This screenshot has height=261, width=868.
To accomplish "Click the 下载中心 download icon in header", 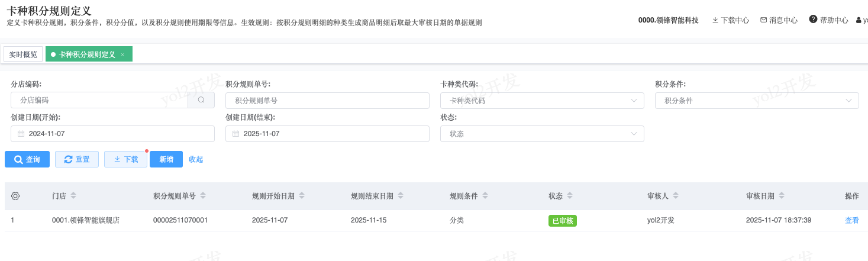I will point(715,20).
